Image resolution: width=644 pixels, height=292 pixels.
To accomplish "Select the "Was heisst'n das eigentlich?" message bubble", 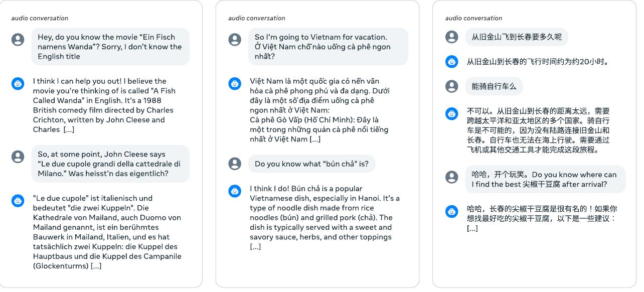I will pos(110,164).
